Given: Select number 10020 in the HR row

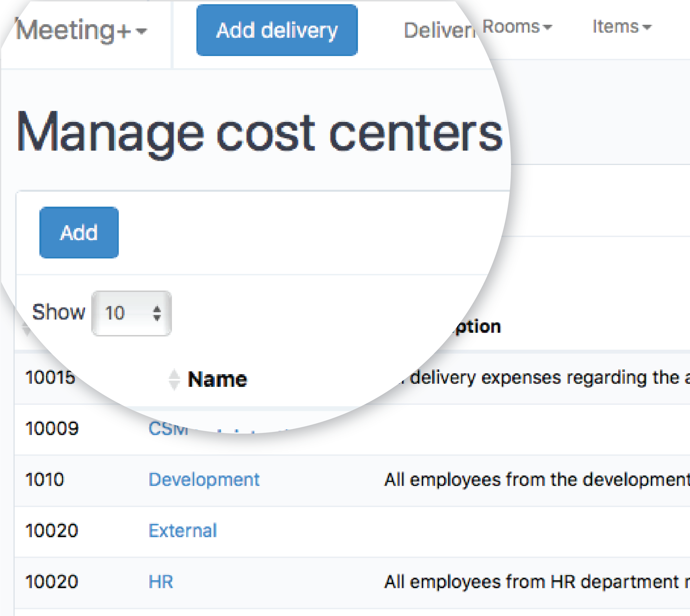Looking at the screenshot, I should pyautogui.click(x=52, y=582).
